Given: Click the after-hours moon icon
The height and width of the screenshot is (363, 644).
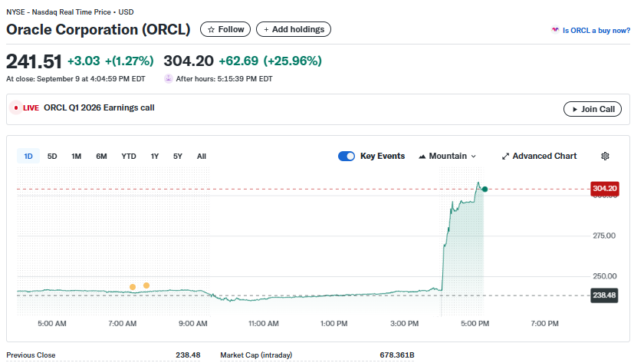Looking at the screenshot, I should click(169, 78).
